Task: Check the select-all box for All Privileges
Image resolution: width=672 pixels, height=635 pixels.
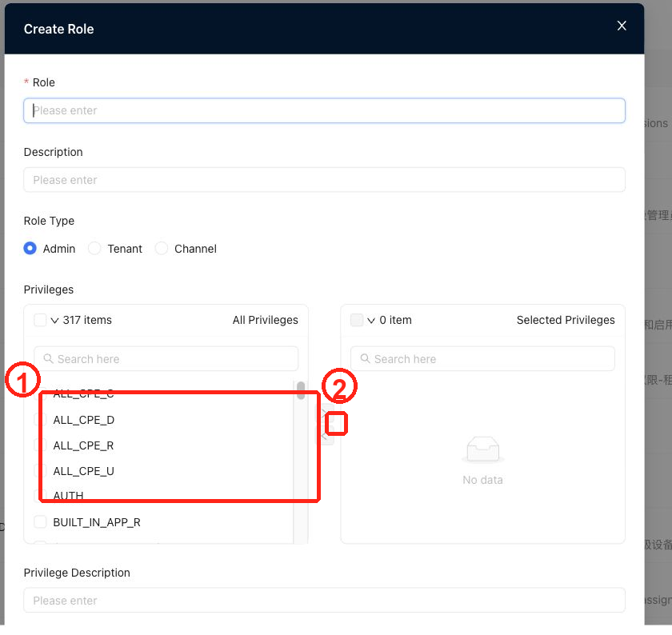Action: [x=40, y=320]
